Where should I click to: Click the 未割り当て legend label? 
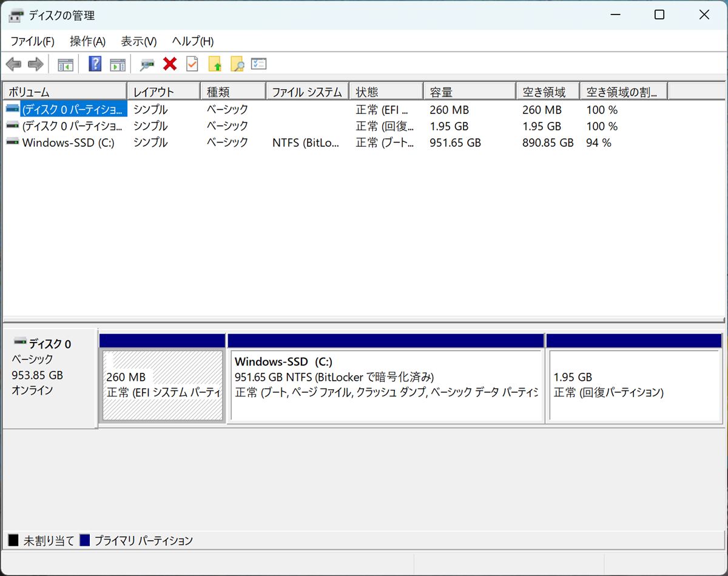pyautogui.click(x=49, y=540)
